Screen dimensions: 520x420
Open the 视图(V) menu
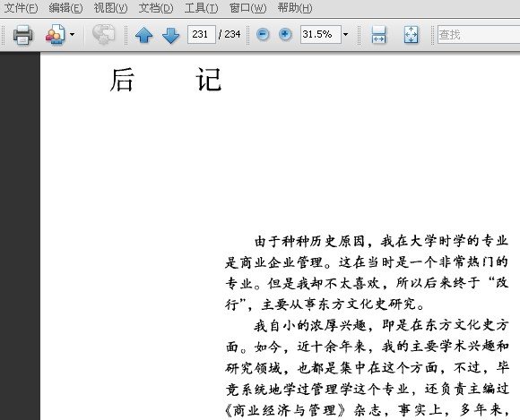tap(110, 8)
